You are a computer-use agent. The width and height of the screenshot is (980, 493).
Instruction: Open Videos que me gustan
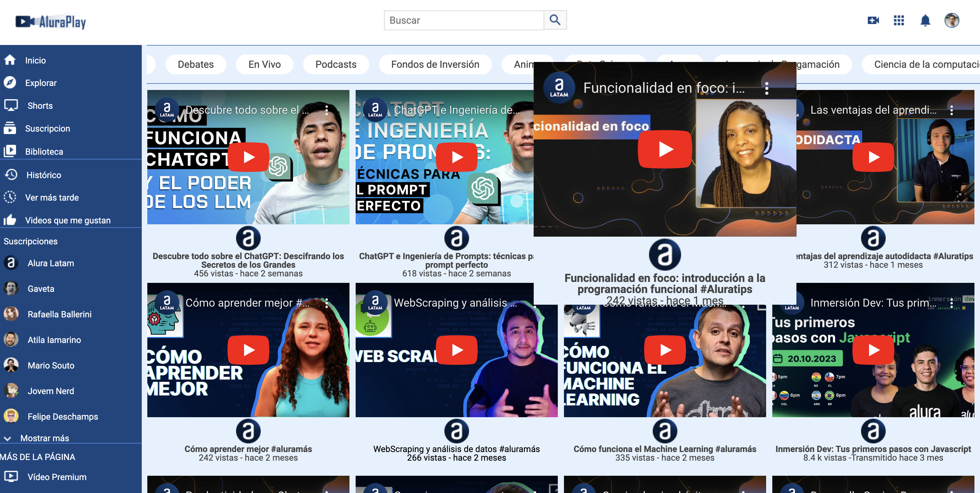(67, 220)
